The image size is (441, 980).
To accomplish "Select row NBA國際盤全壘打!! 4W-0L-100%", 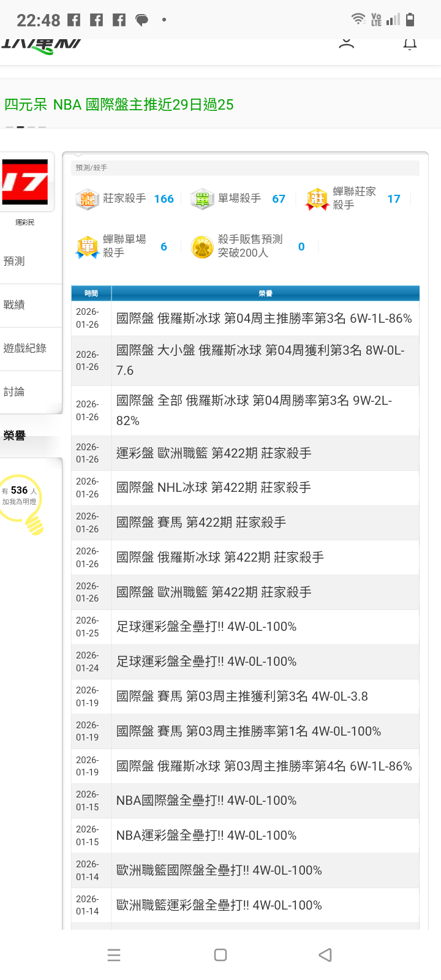I will (245, 801).
